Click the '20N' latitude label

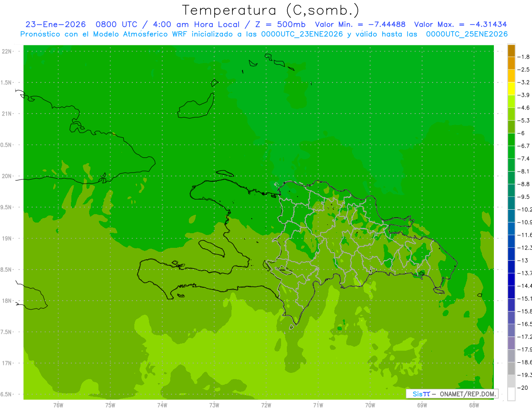click(x=7, y=176)
